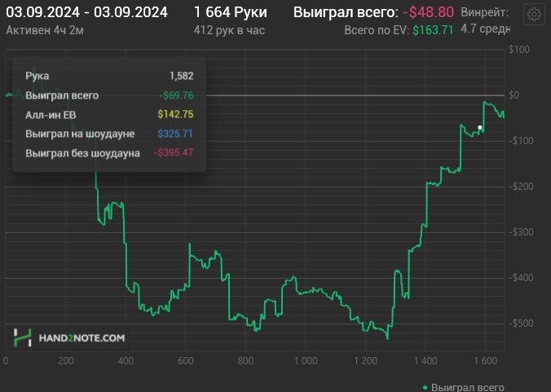Click the 1 200 x-axis label
The height and width of the screenshot is (392, 551).
(365, 361)
